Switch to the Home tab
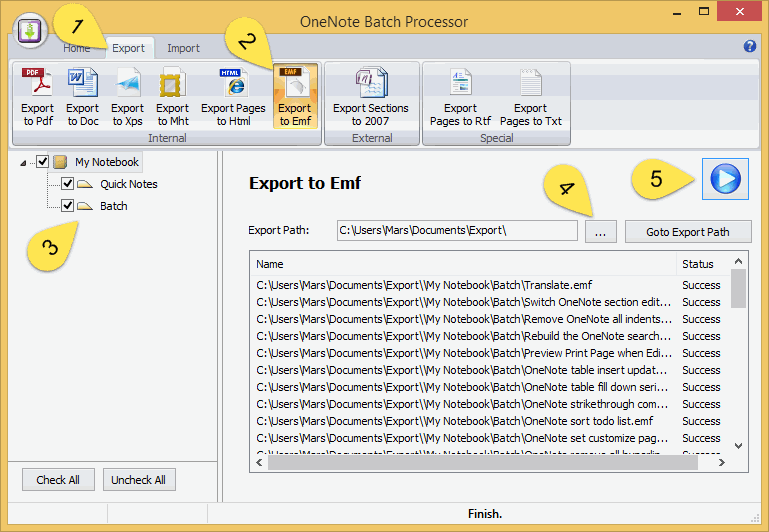This screenshot has height=532, width=769. (x=77, y=48)
